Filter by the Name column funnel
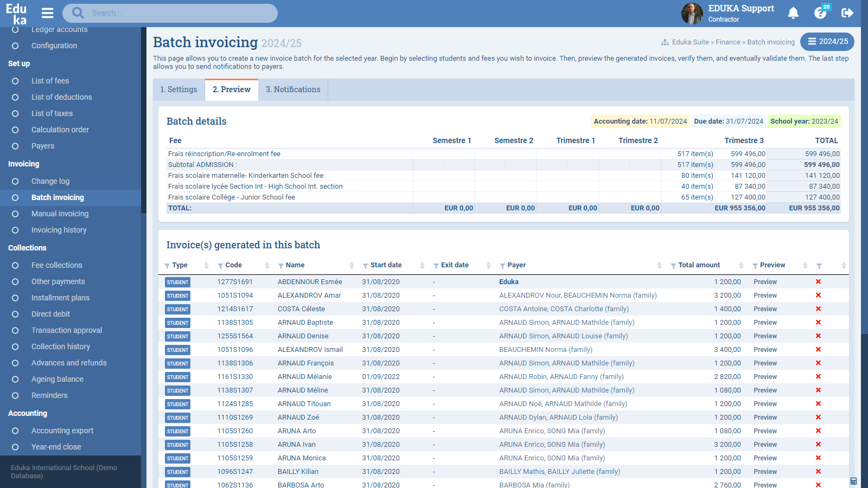This screenshot has height=488, width=868. click(x=281, y=266)
